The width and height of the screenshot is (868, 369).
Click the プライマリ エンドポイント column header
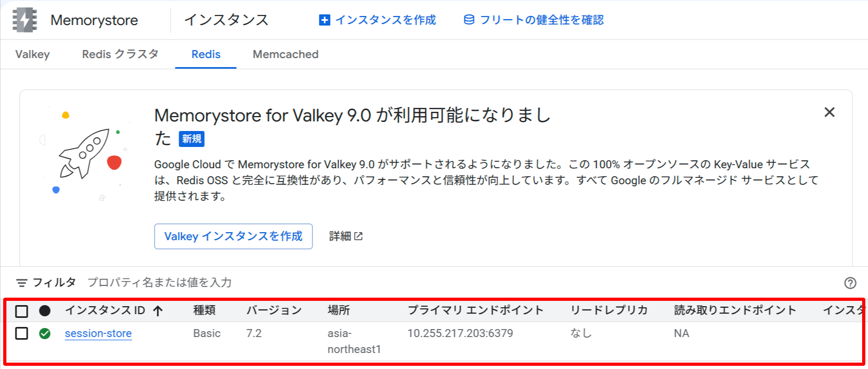(x=476, y=310)
